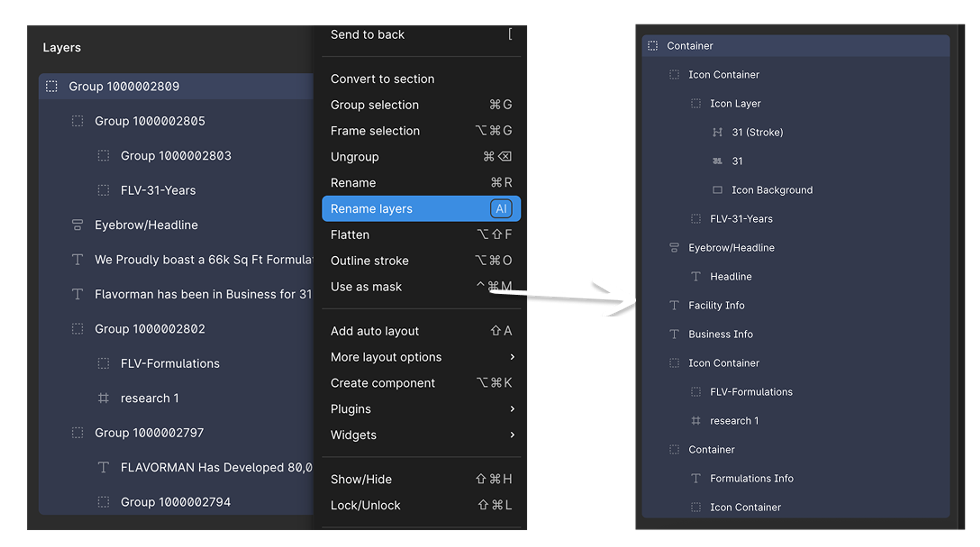
Task: Choose Frame selection menu item
Action: (421, 130)
